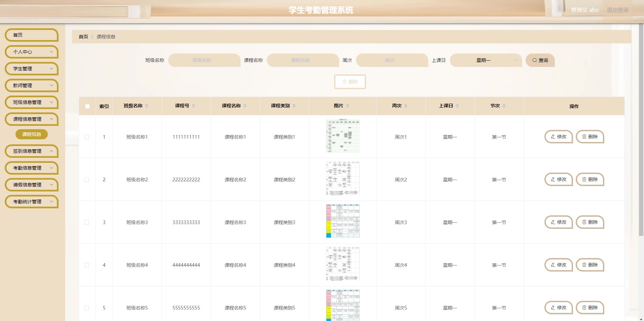Sort by 课程名称 column arrows

click(245, 106)
